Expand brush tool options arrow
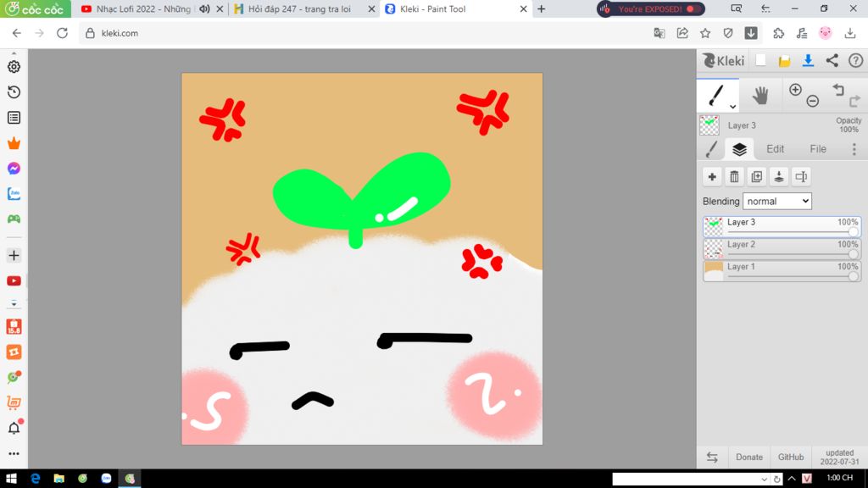This screenshot has width=868, height=488. tap(733, 106)
